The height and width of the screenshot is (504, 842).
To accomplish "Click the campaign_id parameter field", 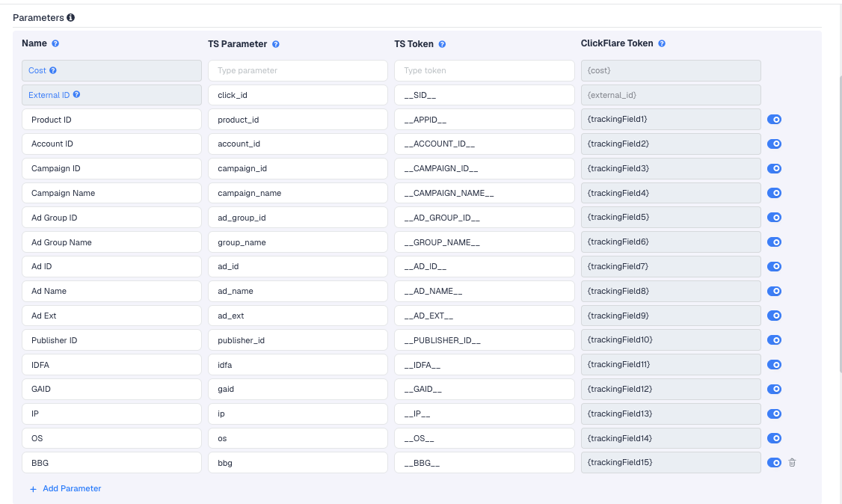I will [298, 168].
